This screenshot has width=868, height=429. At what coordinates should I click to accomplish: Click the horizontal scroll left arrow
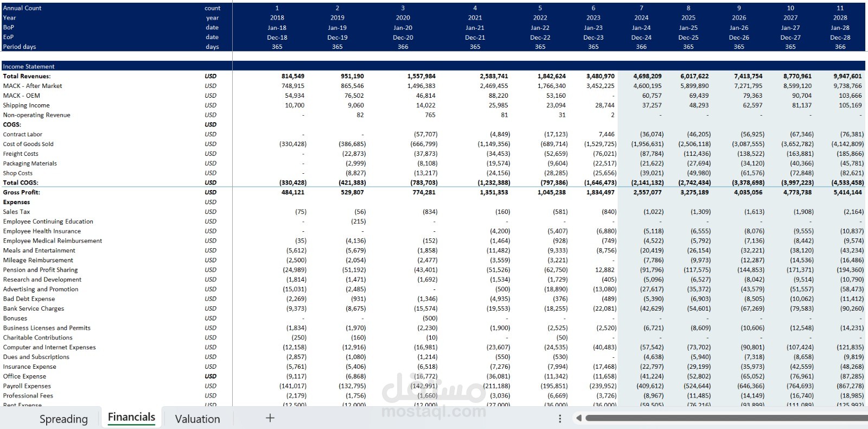(579, 418)
